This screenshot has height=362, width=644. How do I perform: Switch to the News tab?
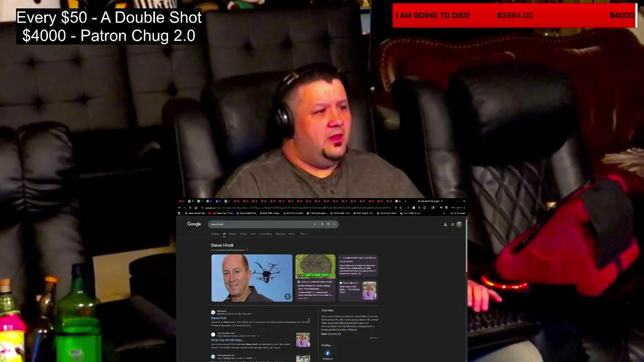(x=253, y=234)
